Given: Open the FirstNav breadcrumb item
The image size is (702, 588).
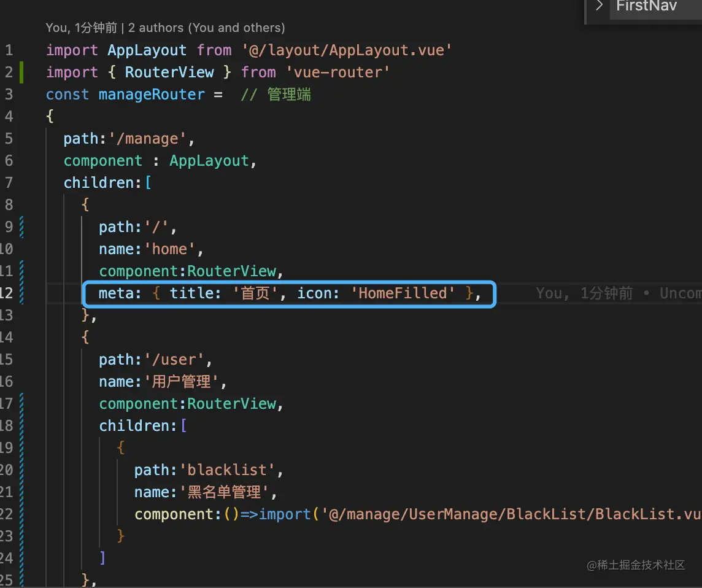Looking at the screenshot, I should tap(646, 6).
